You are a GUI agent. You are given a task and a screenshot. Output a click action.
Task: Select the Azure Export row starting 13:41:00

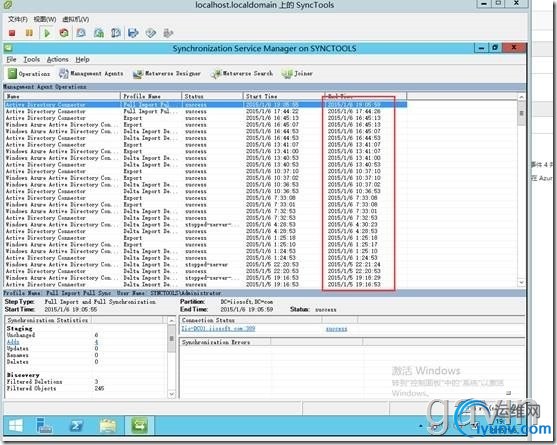pyautogui.click(x=205, y=151)
